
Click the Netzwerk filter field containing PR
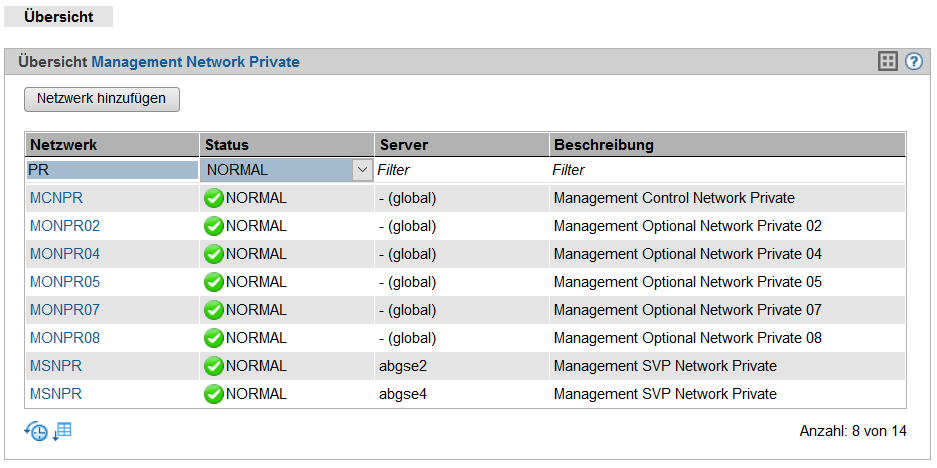click(111, 170)
